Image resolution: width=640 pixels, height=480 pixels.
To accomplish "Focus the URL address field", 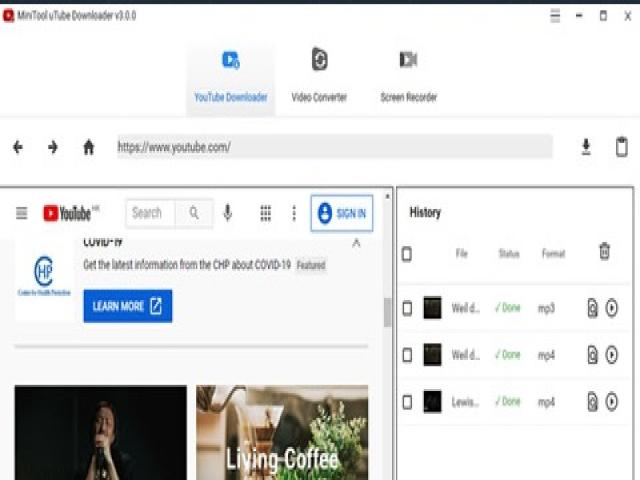I will coord(335,147).
